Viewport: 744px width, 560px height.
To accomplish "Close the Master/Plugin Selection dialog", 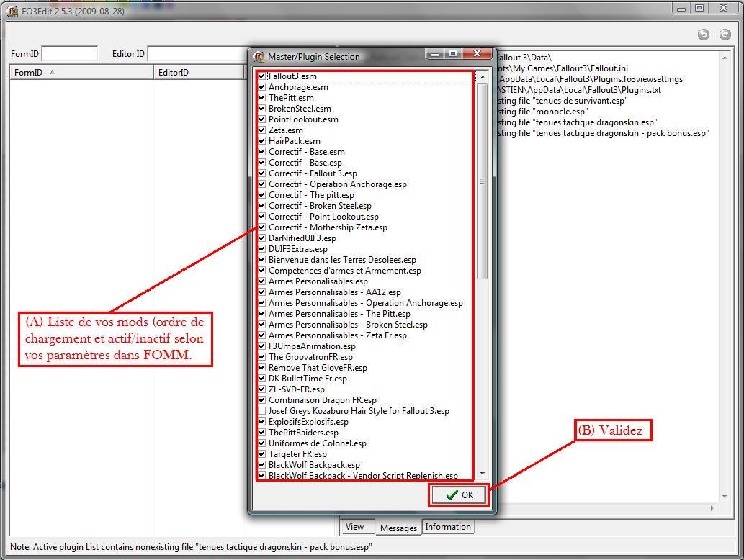I will pos(476,54).
